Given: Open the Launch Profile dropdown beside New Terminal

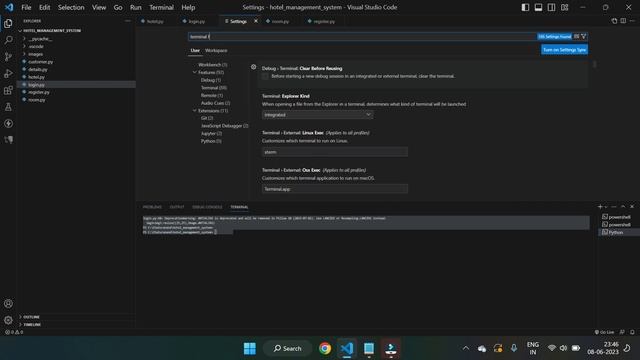Looking at the screenshot, I should point(606,207).
